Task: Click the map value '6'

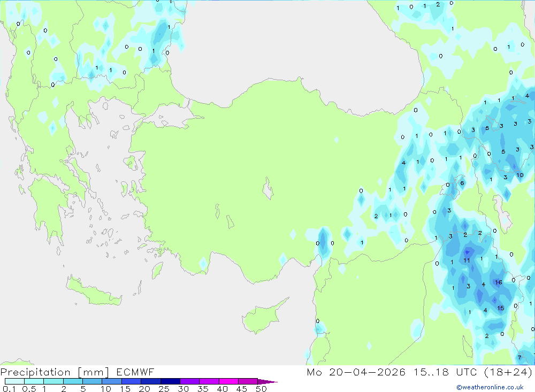Action: (462, 183)
